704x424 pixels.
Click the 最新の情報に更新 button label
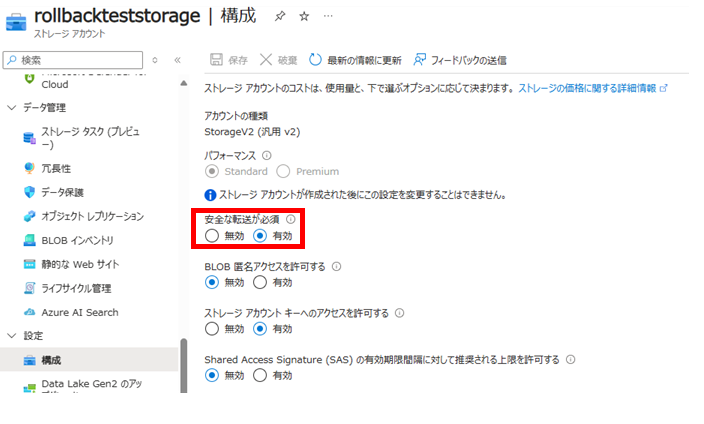(x=364, y=60)
